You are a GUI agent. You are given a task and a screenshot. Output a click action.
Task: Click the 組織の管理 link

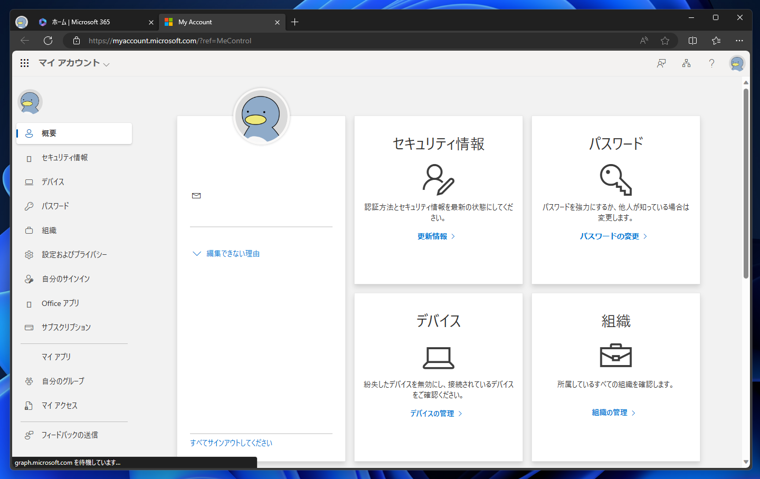coord(614,413)
